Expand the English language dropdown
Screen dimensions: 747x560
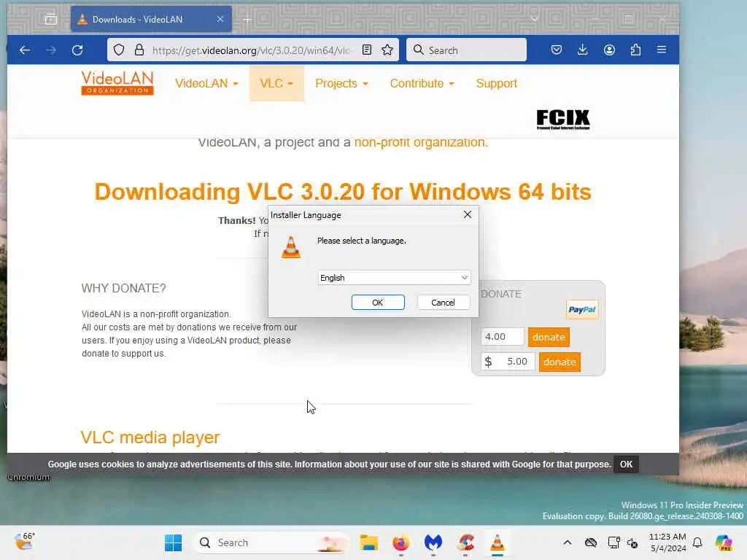394,278
